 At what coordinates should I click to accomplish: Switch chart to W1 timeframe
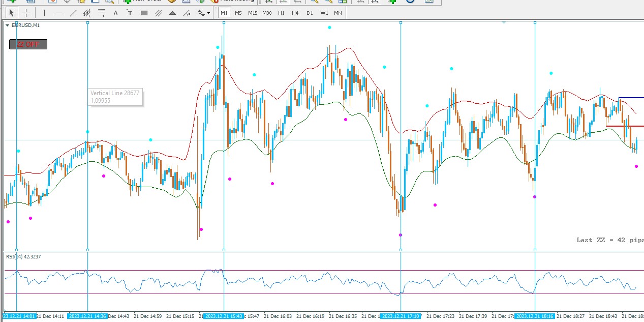coord(324,13)
